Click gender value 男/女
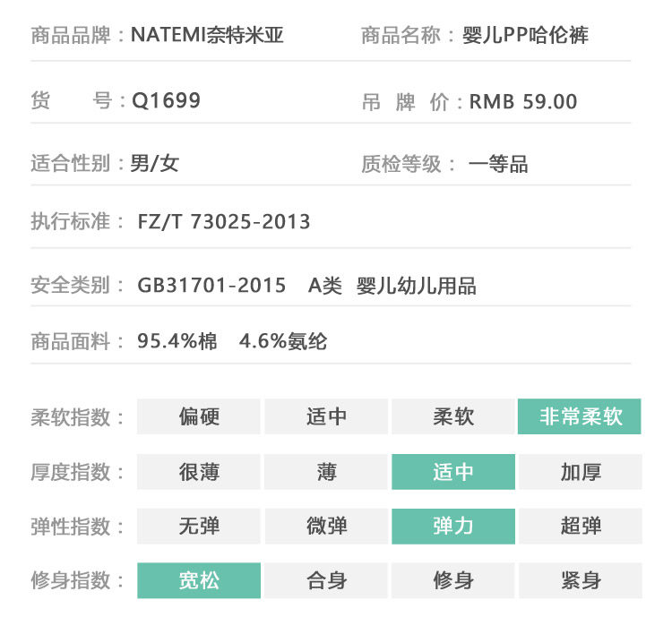 pyautogui.click(x=155, y=163)
